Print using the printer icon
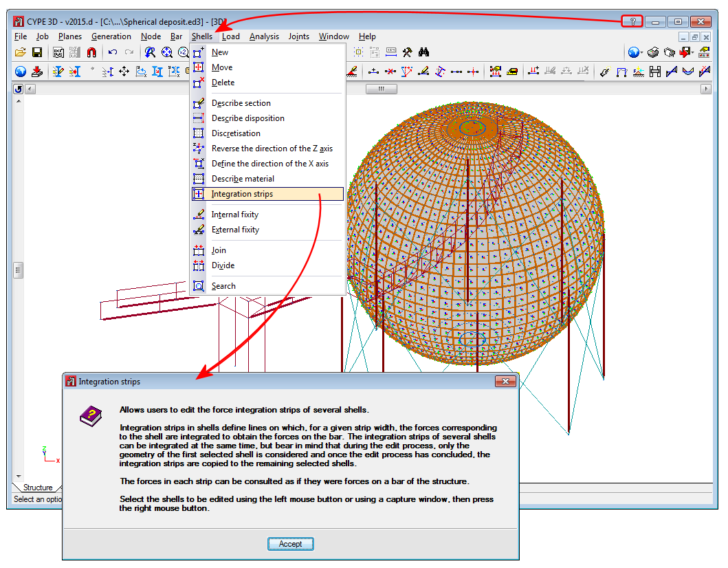728x568 pixels. click(x=653, y=52)
